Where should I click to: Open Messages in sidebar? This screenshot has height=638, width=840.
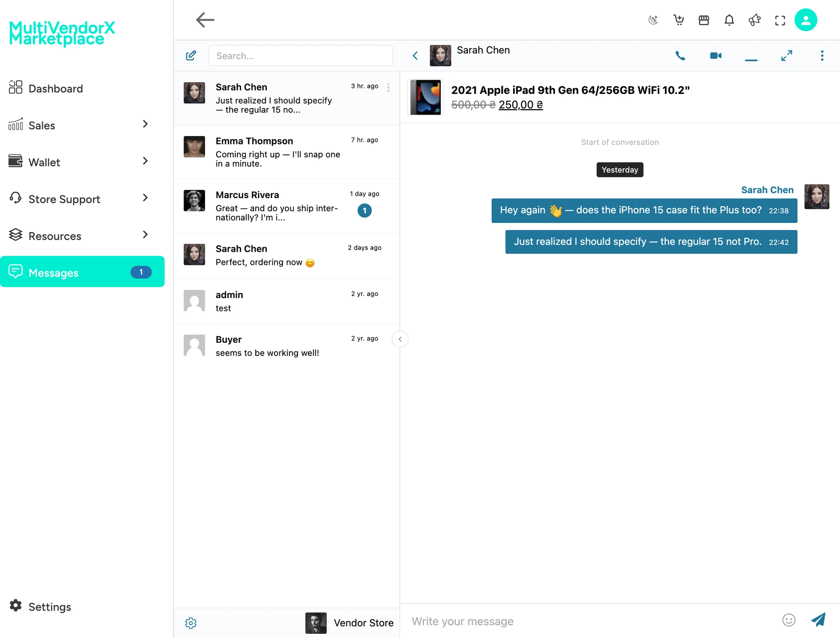click(82, 272)
